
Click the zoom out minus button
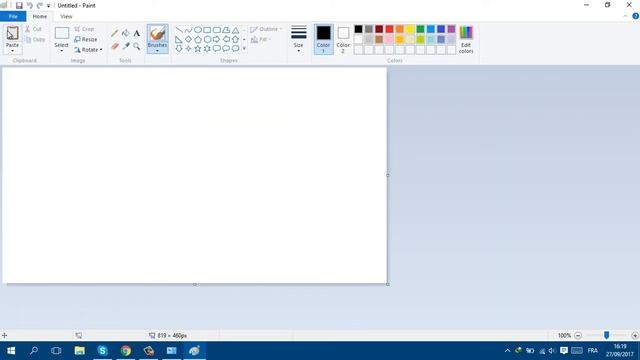point(578,336)
